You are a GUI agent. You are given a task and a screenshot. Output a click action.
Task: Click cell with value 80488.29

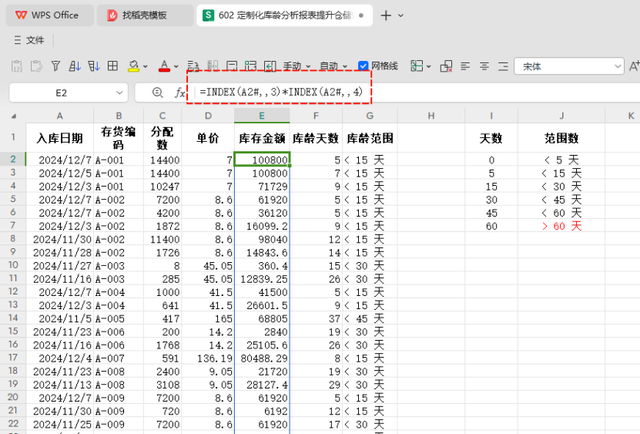[x=262, y=358]
